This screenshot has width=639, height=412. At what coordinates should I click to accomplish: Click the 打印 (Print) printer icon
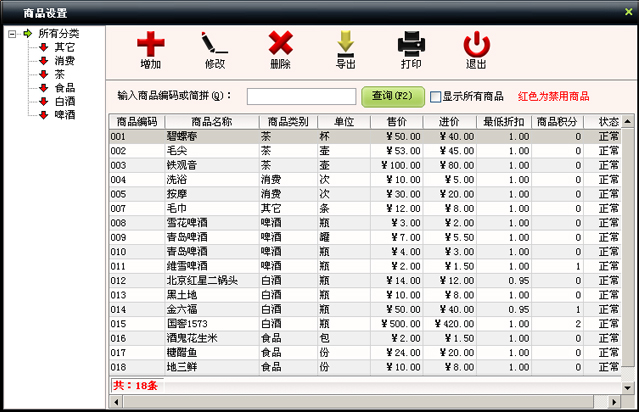411,44
